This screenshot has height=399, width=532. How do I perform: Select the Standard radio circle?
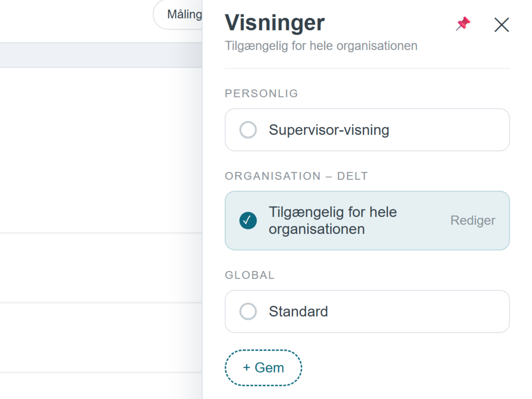pos(248,311)
